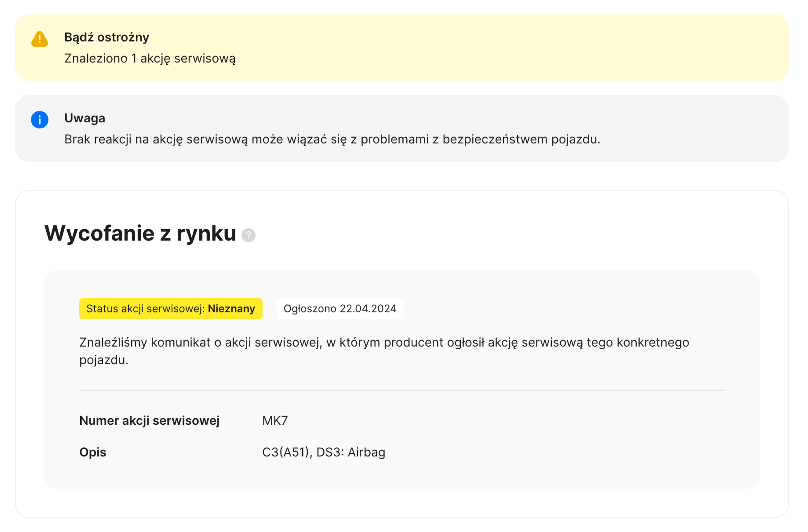Click the recall number value MK7
This screenshot has height=532, width=808.
275,421
